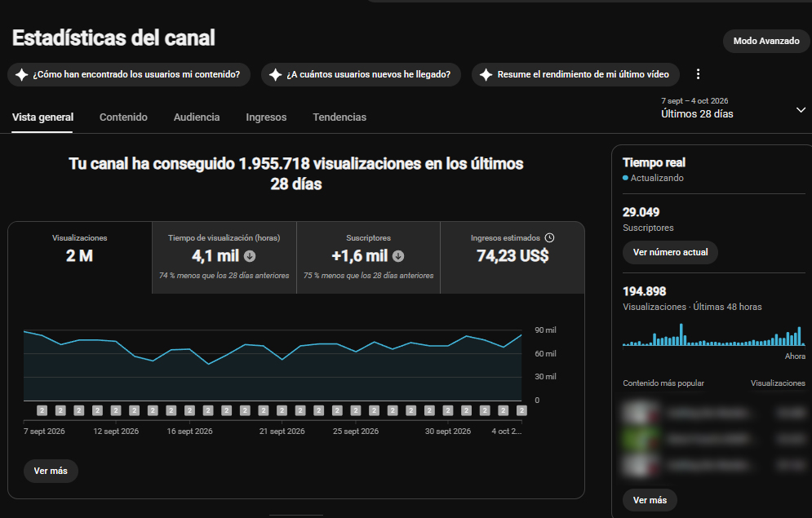Screen dimensions: 812x518
Task: Open the Tendencias tab
Action: [x=339, y=117]
